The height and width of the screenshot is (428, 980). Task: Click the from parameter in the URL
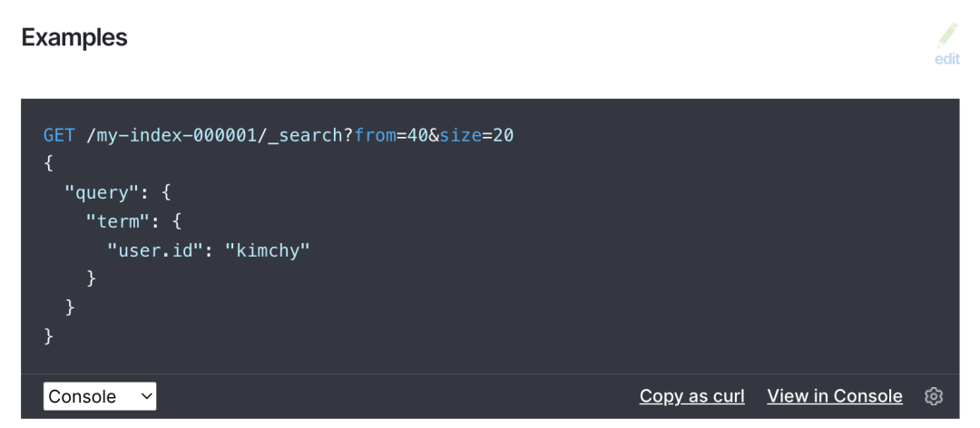pos(375,135)
